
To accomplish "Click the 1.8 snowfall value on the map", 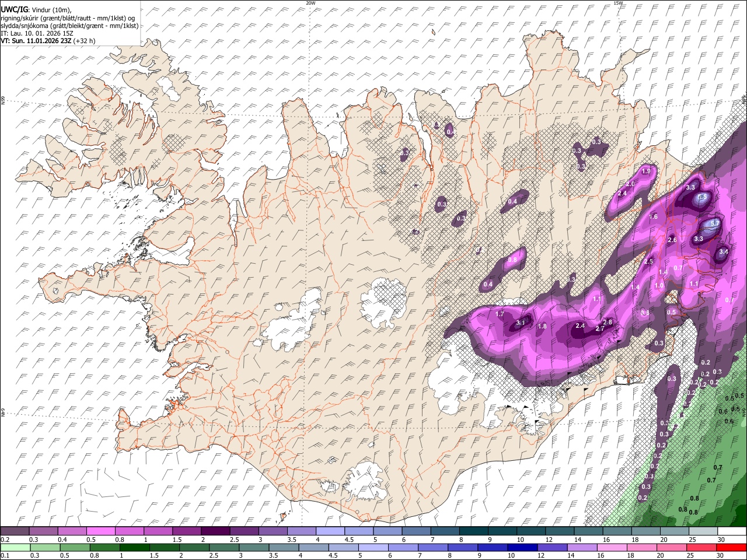I will click(542, 326).
